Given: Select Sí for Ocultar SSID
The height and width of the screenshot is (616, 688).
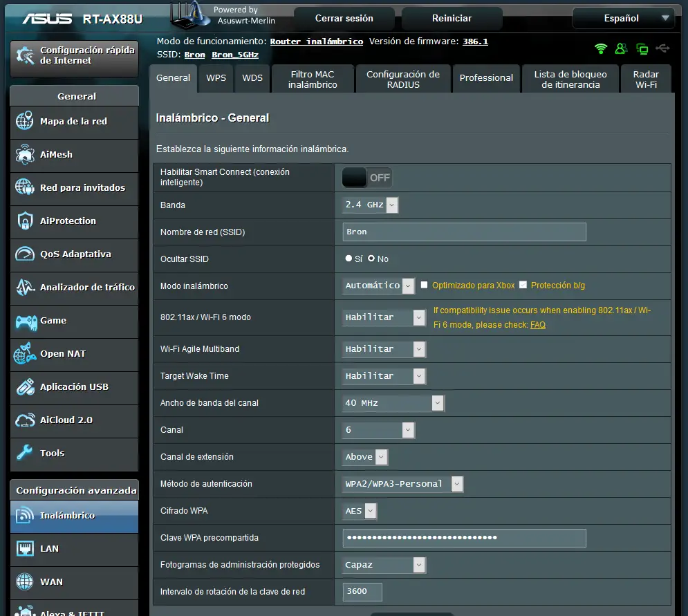Looking at the screenshot, I should pos(348,259).
